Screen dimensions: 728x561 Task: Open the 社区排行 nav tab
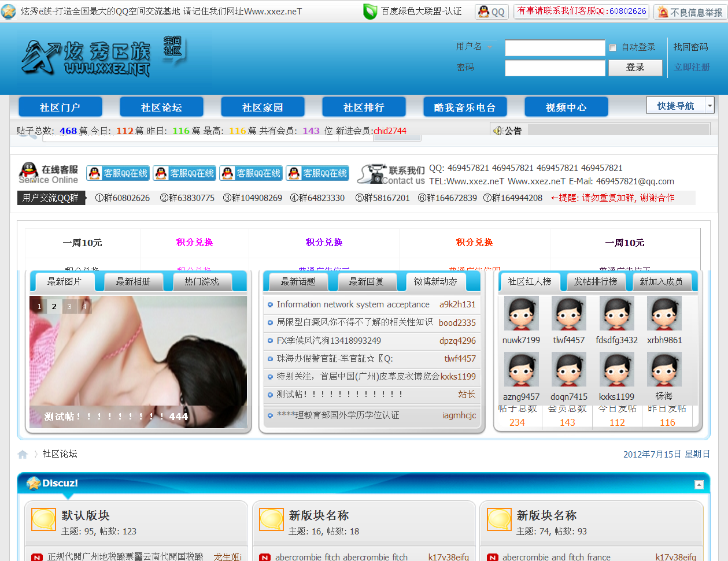(364, 107)
